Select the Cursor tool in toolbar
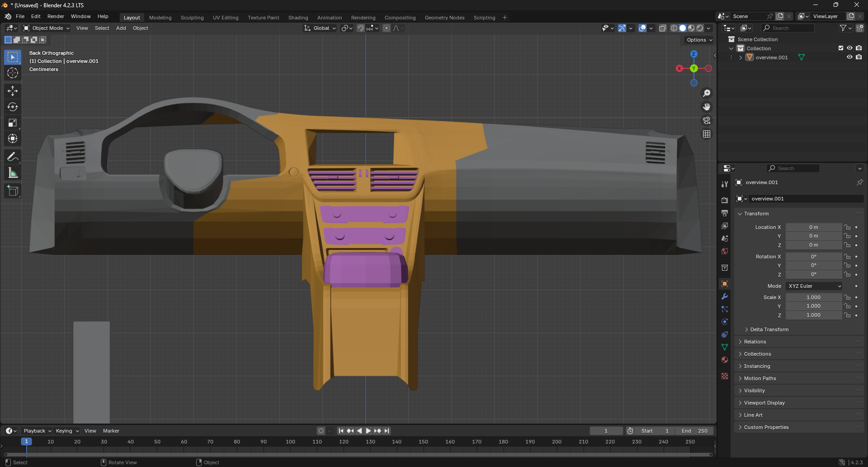This screenshot has width=868, height=467. pos(13,73)
